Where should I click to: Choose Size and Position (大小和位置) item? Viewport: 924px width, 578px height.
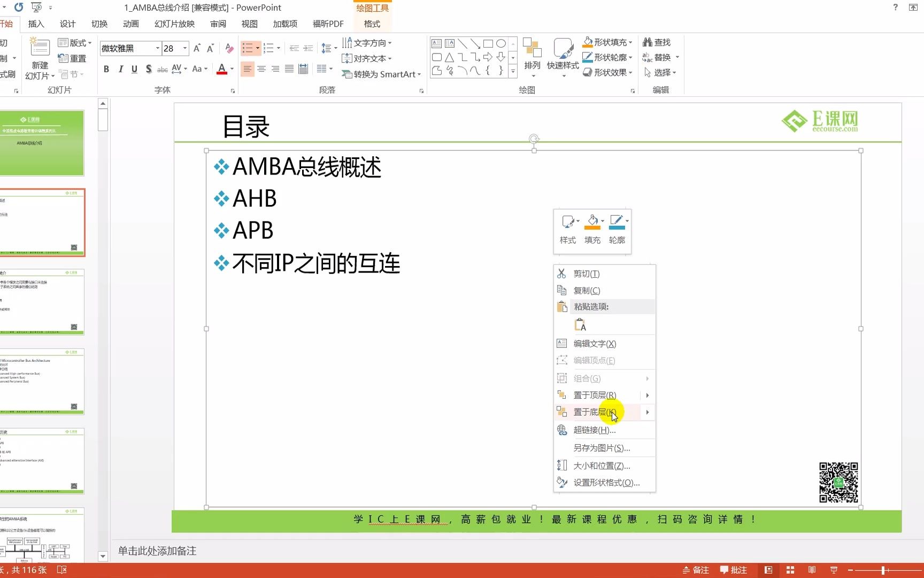point(604,466)
